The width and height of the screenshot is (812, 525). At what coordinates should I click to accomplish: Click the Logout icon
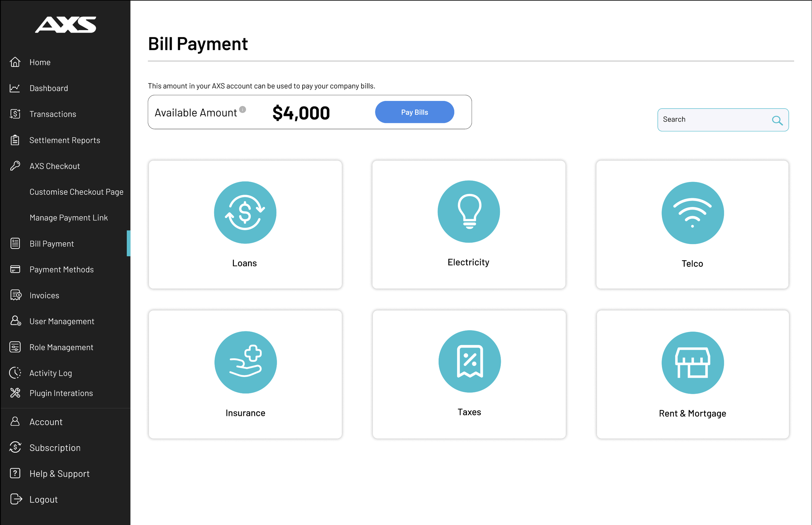[x=16, y=499]
